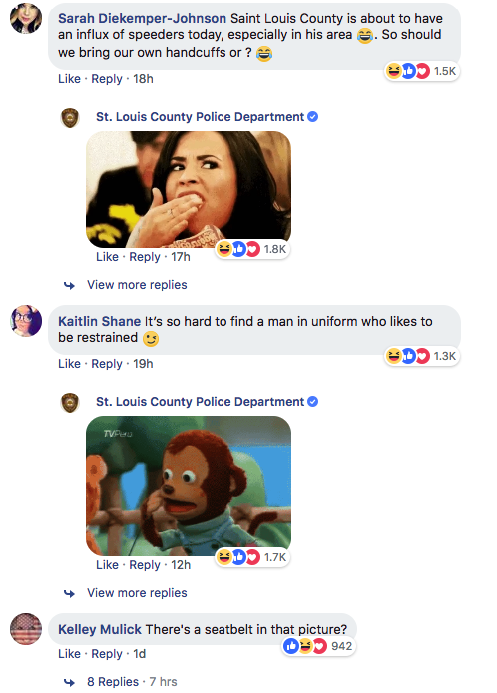Open Sarah Diekemper-Johnson's profile picture
This screenshot has height=693, width=497.
tap(26, 18)
